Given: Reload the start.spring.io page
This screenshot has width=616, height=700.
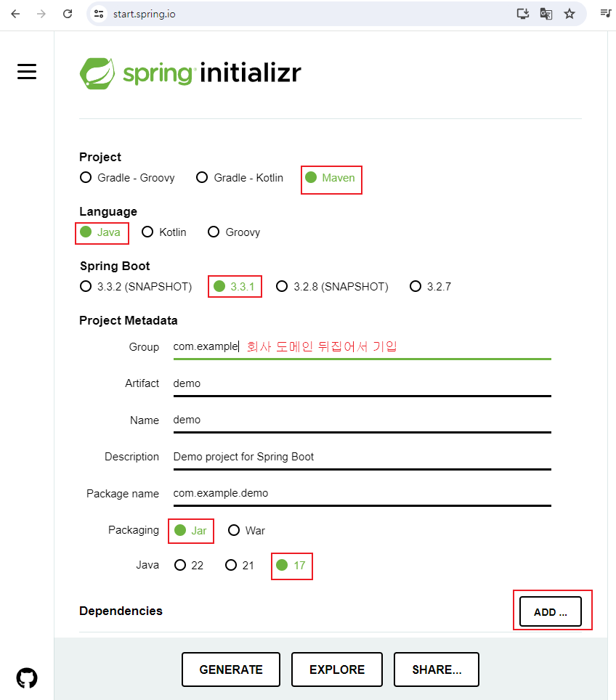Looking at the screenshot, I should click(68, 14).
